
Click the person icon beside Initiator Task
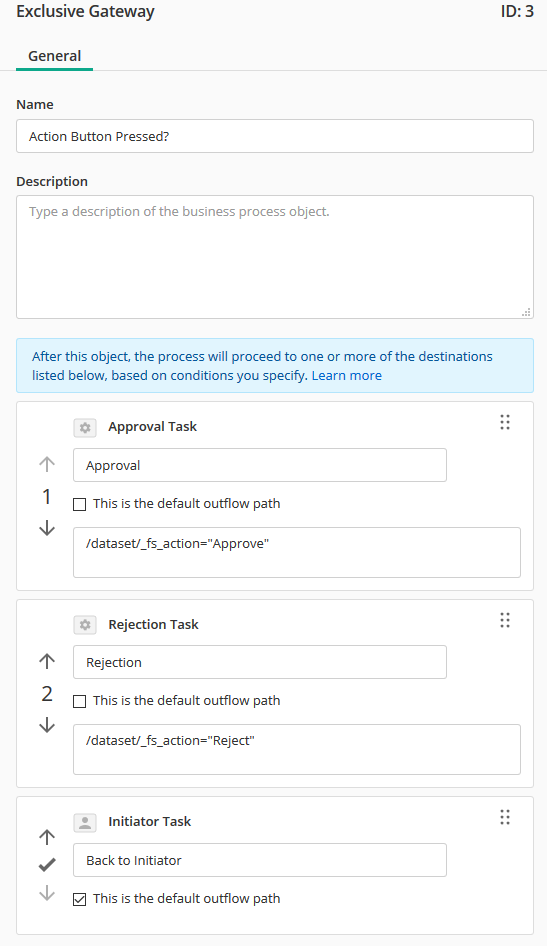85,822
